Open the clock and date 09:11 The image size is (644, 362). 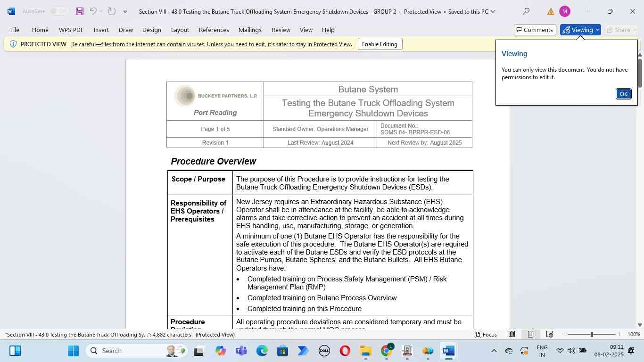(609, 351)
